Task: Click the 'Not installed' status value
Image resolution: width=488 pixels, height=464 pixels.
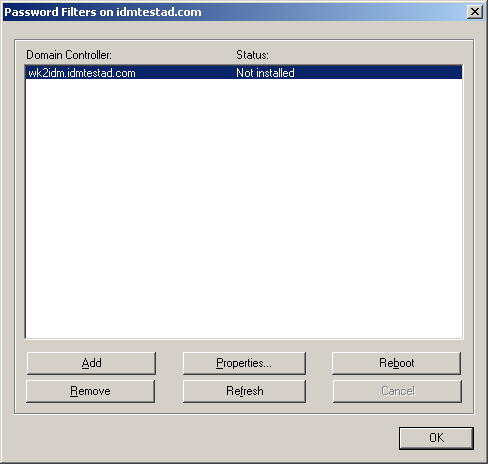Action: 265,73
